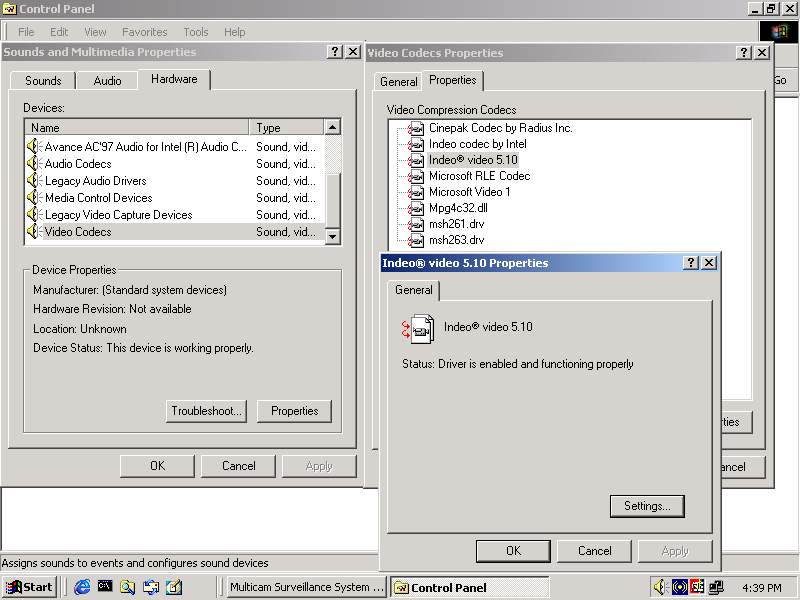Open the Help menu
This screenshot has width=800, height=600.
[x=235, y=32]
